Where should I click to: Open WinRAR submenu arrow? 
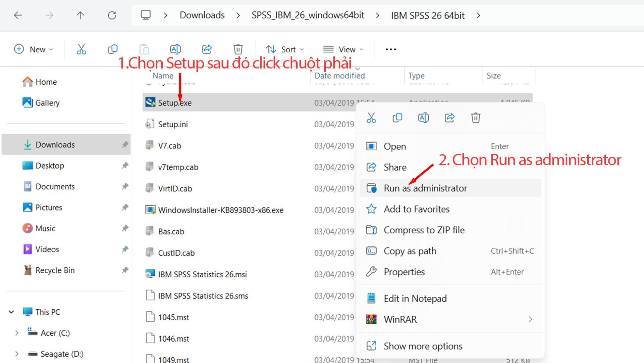[x=530, y=319]
